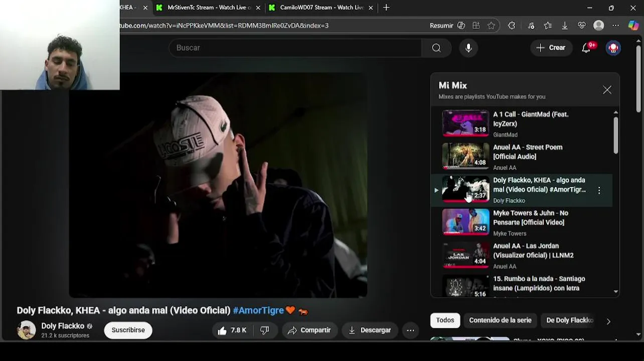Play Rumbo a la nada thumbnail
644x361 pixels.
465,286
